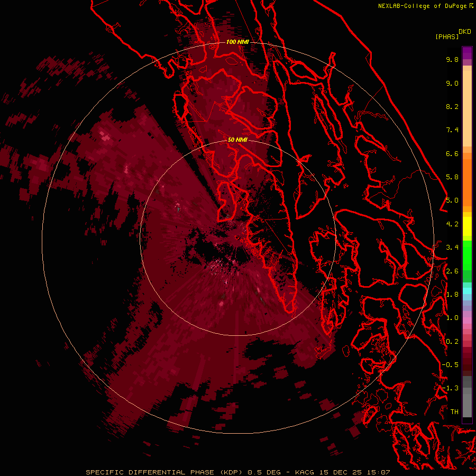
Task: Click the cyan segment of the color bar
Action: (467, 291)
